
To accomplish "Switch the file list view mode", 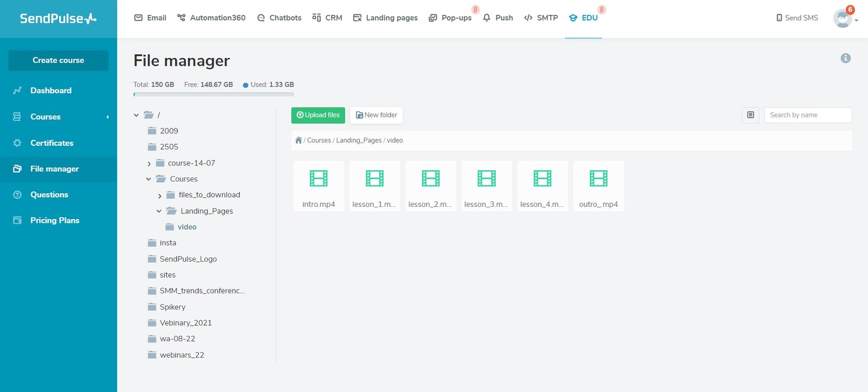I will 750,115.
